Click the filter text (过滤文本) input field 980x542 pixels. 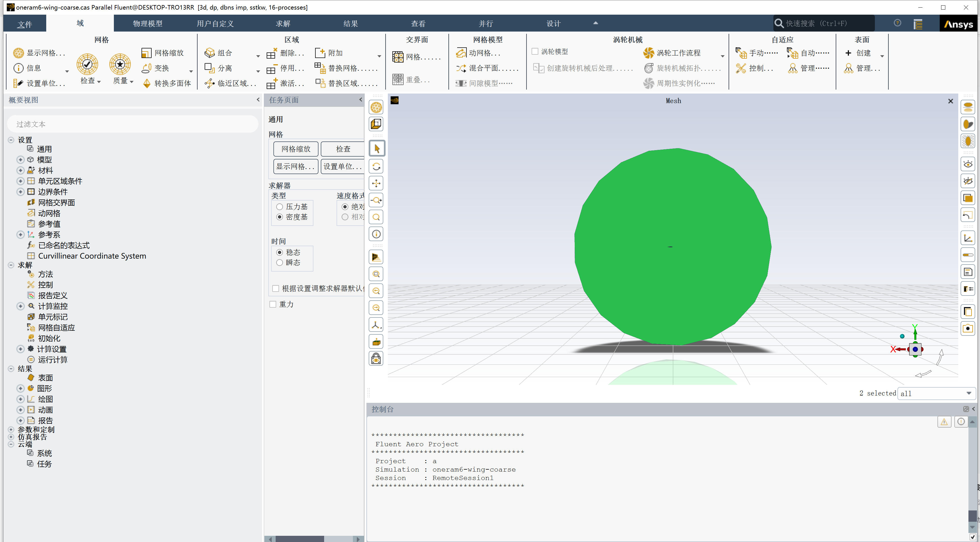[133, 124]
